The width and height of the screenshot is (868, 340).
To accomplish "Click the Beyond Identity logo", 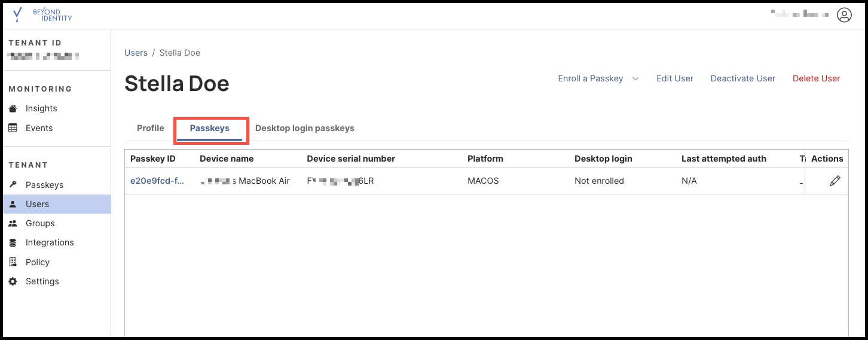I will tap(42, 15).
